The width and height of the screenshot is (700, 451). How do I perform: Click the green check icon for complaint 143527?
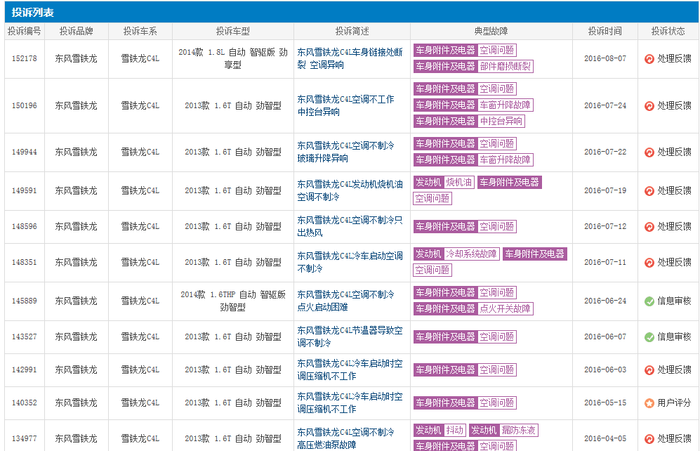tap(649, 337)
